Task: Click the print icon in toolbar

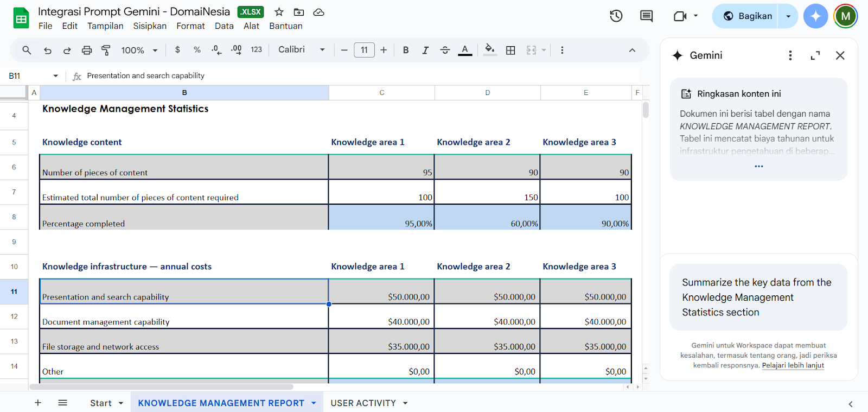Action: 87,50
